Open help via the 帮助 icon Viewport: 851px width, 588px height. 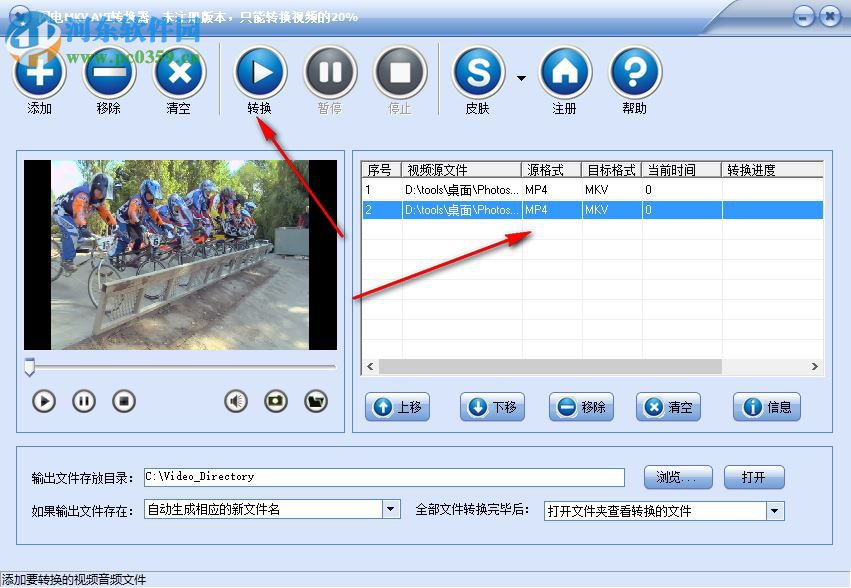634,72
